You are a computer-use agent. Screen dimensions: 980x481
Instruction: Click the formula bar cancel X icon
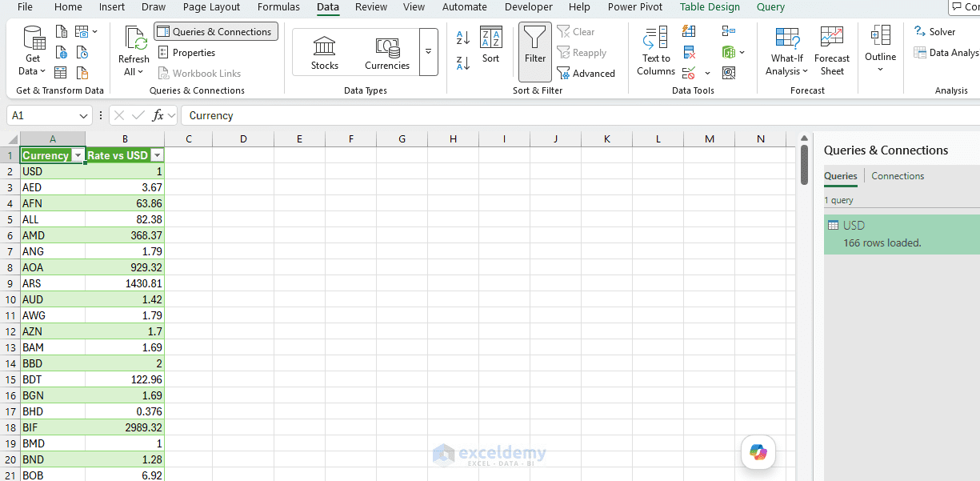point(119,115)
